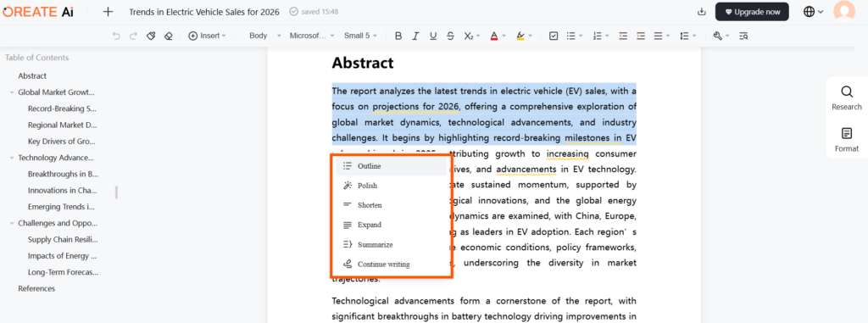This screenshot has height=323, width=868.
Task: Go to Supply Chain Resili… entry
Action: tap(63, 239)
